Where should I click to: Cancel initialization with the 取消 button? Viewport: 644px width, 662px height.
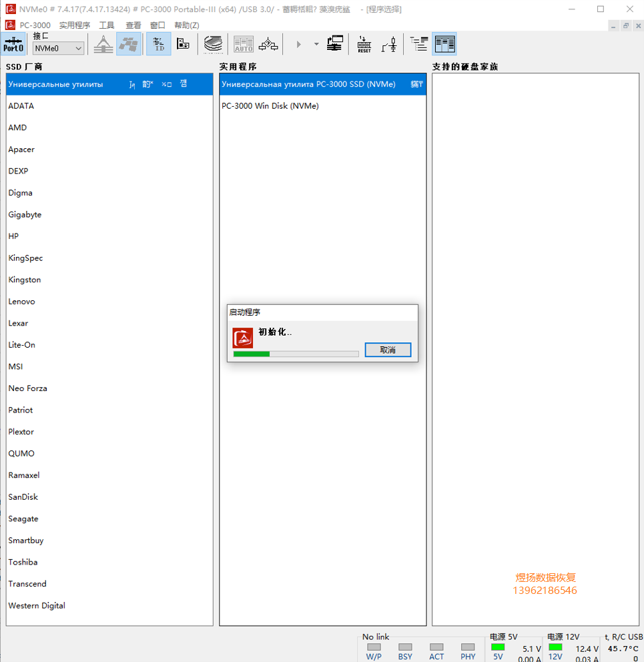[x=388, y=350]
